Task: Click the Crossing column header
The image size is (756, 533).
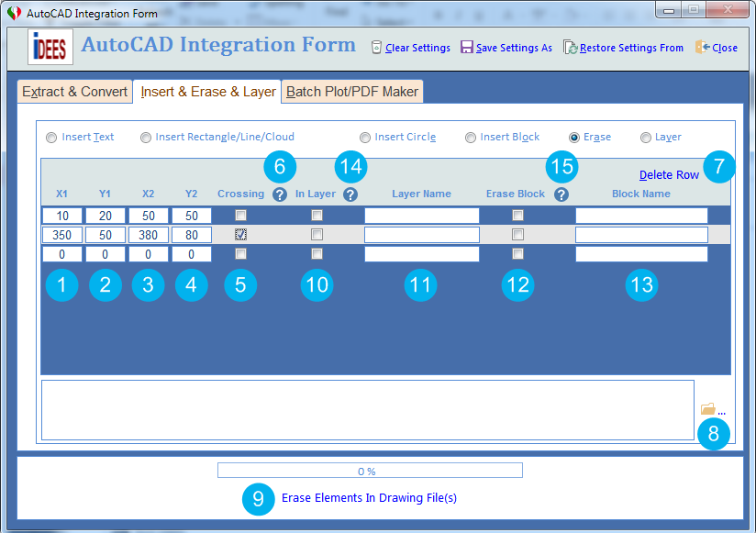Action: 240,194
